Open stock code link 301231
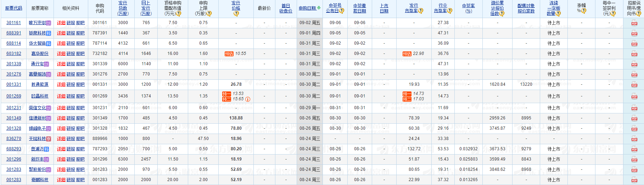Viewport: 644px width, 185px height. click(14, 108)
